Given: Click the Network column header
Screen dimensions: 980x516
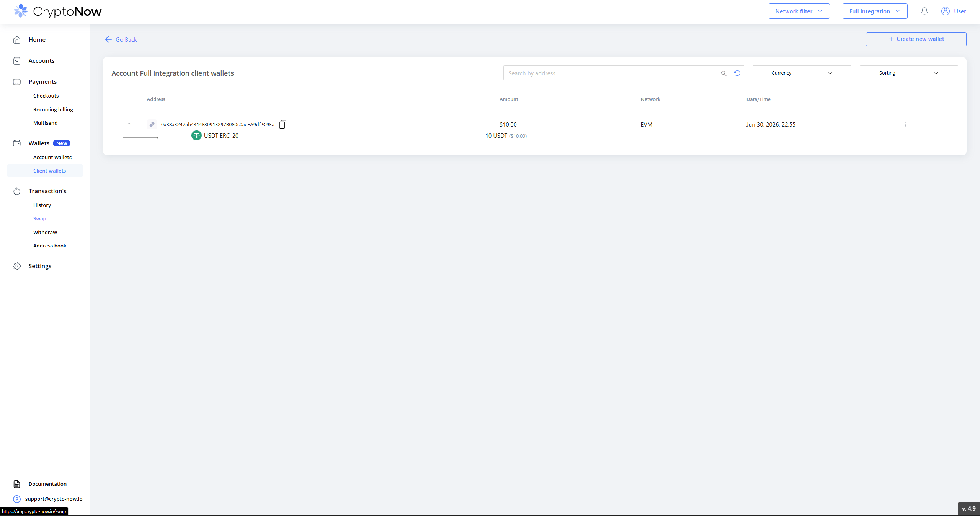Looking at the screenshot, I should 650,99.
